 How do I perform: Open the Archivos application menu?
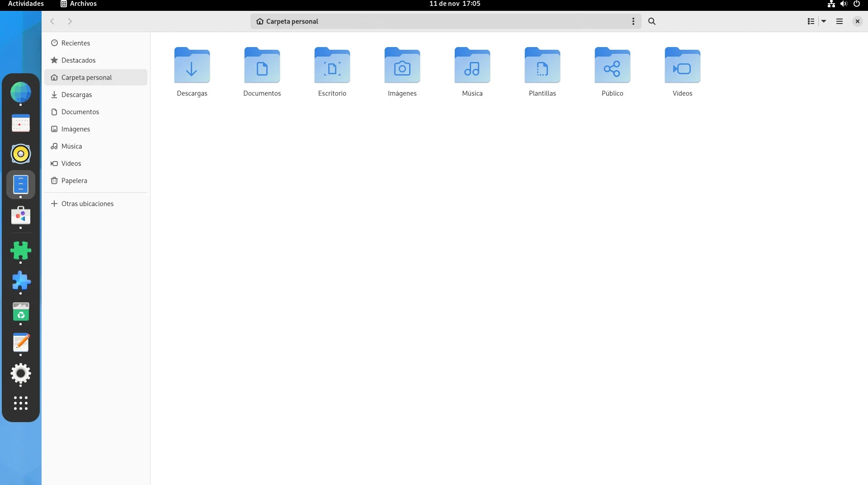coord(79,4)
